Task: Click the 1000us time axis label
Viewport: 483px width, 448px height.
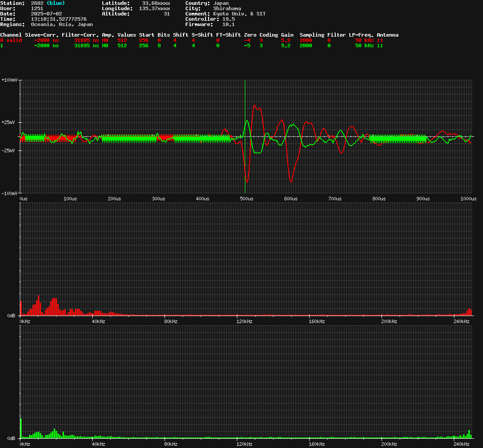Action: pos(468,199)
